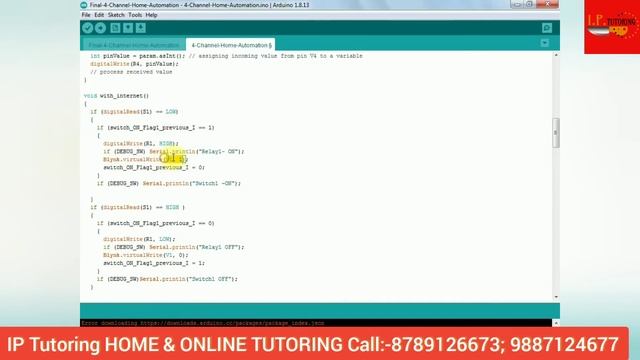640x360 pixels.
Task: Click the 'digitalWrite(R1, LOW);' line
Action: click(139, 239)
